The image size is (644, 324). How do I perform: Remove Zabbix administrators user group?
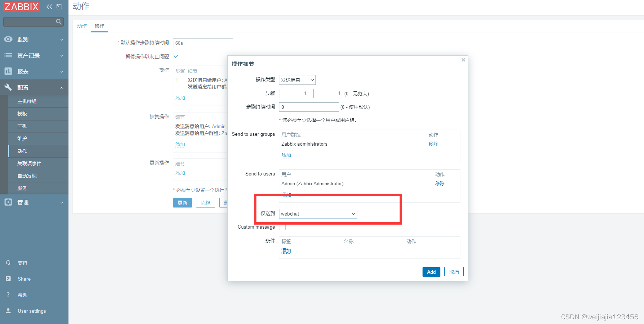[x=433, y=144]
